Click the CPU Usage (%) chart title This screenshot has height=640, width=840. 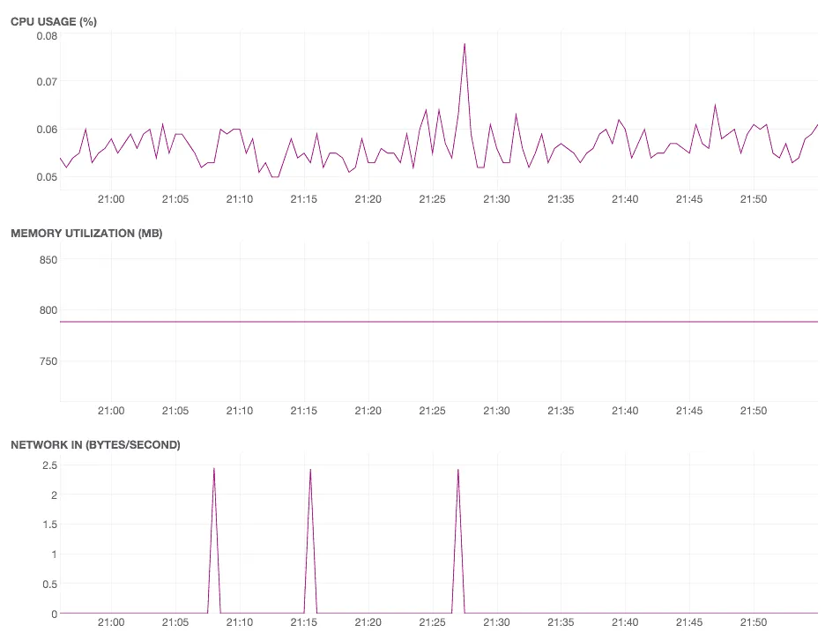coord(54,21)
